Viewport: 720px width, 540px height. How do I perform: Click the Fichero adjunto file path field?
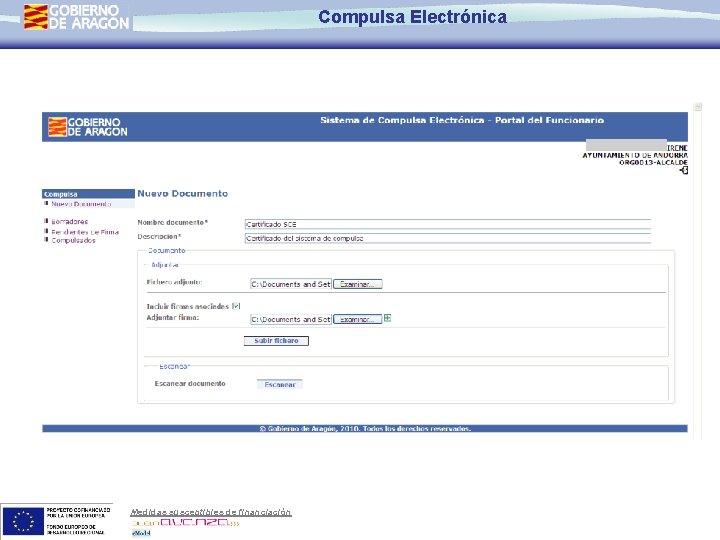[x=291, y=284]
